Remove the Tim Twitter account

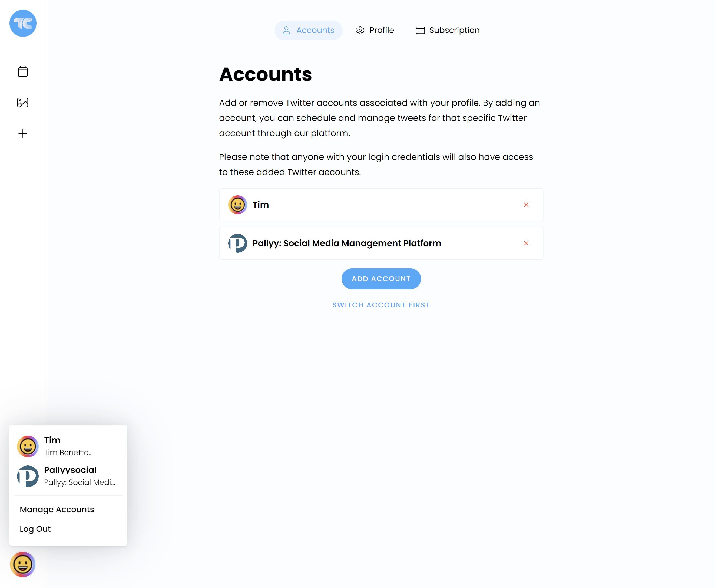click(x=526, y=204)
